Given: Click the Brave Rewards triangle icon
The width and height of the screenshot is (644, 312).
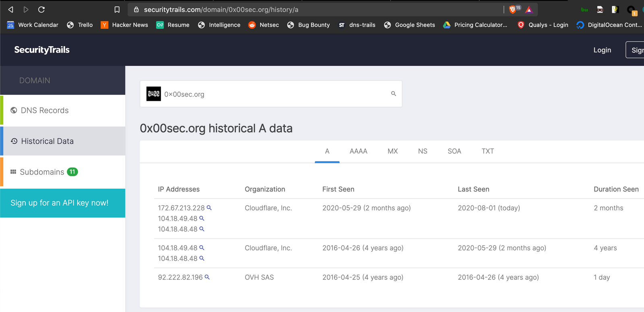Looking at the screenshot, I should (x=529, y=10).
